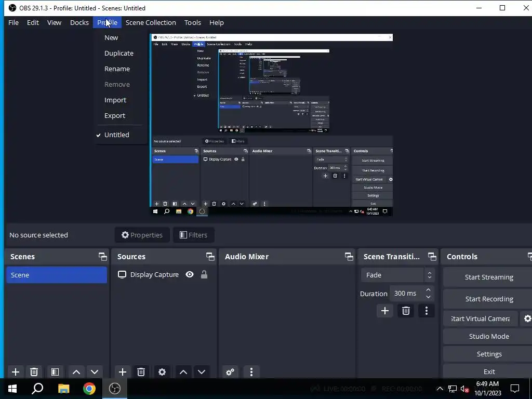
Task: Remove selected scene with trash icon
Action: point(34,372)
